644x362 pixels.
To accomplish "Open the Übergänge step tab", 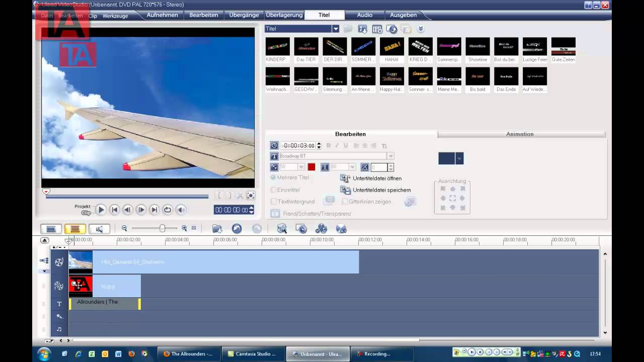I will pos(244,15).
